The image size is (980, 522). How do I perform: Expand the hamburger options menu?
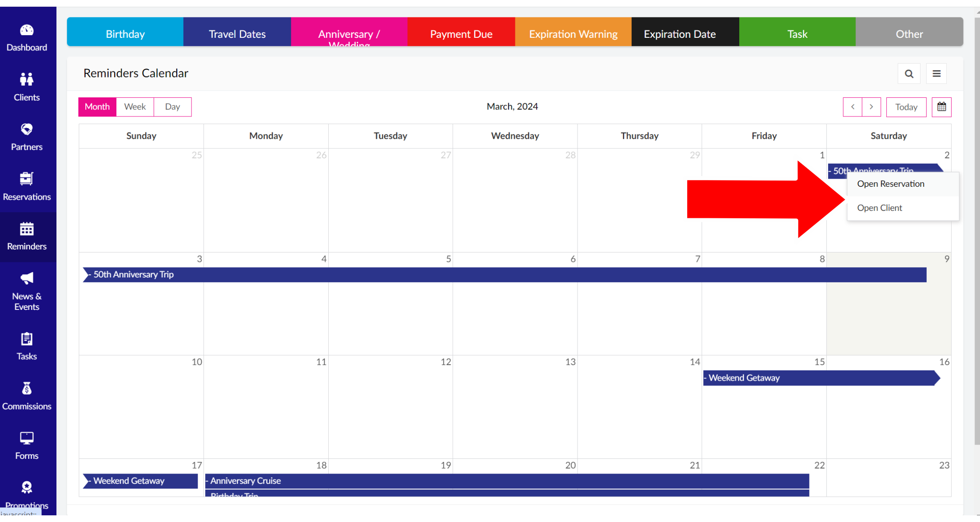click(936, 74)
